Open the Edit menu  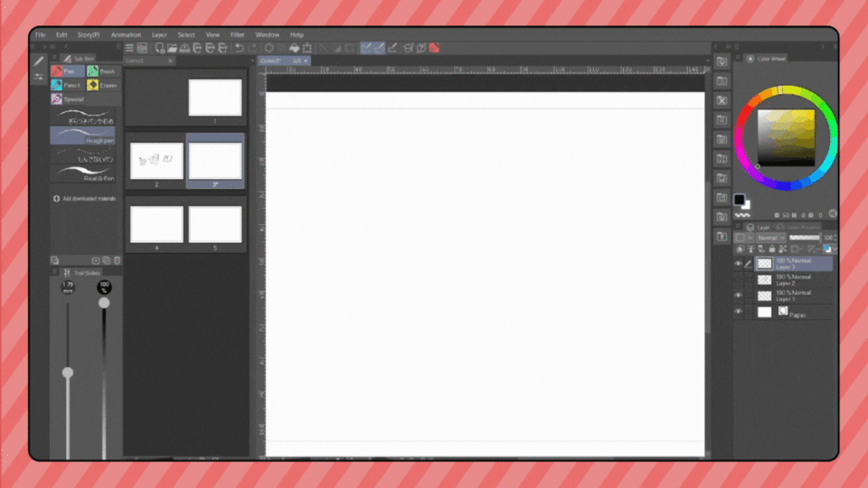(61, 35)
